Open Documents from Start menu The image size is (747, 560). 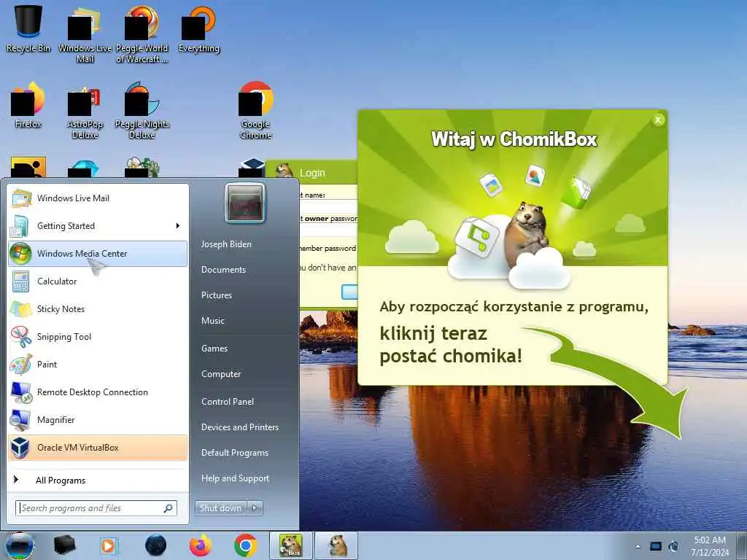(223, 270)
